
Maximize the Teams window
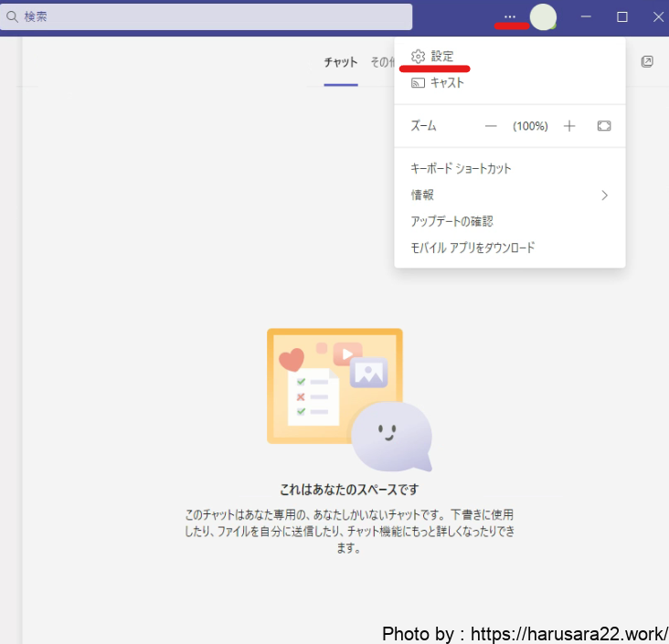click(x=622, y=16)
